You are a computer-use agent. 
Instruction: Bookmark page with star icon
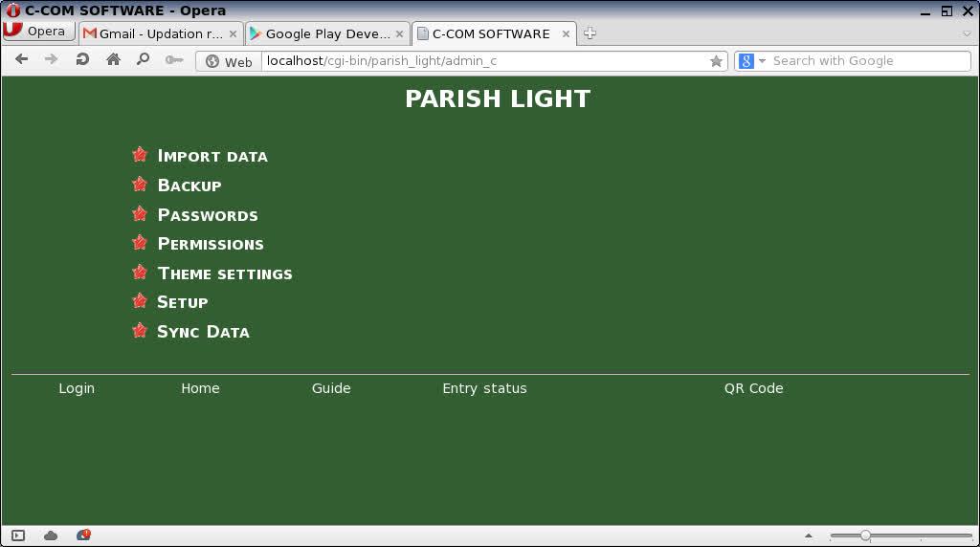[716, 61]
